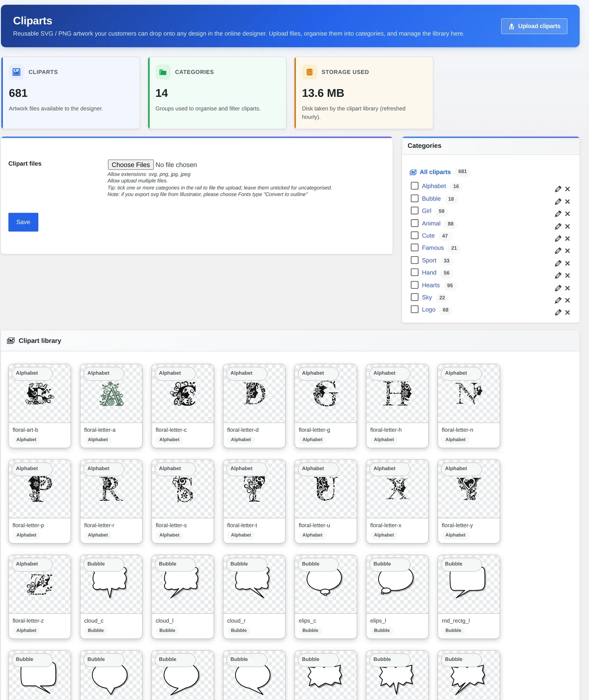Check the Girl category checkbox

415,210
